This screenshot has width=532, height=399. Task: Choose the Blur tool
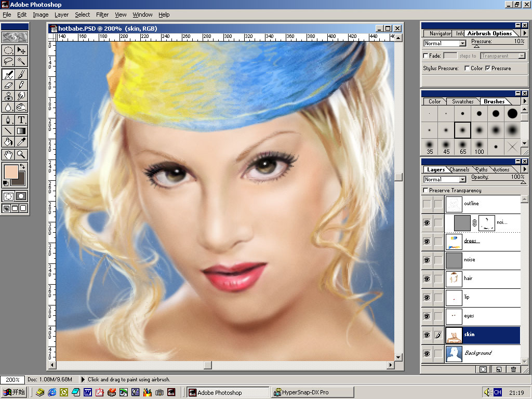(x=8, y=107)
